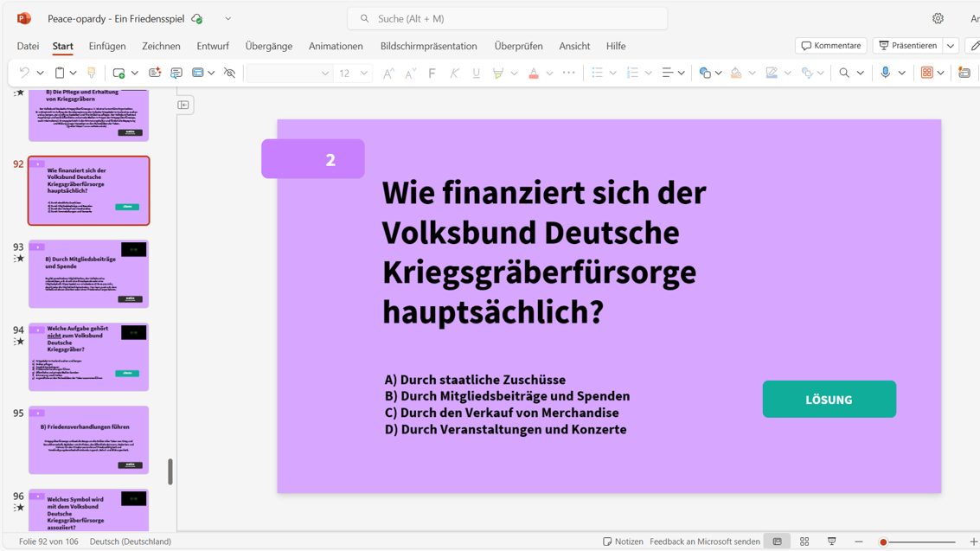Click the Format Painter icon
This screenshot has width=980, height=551.
tap(92, 74)
